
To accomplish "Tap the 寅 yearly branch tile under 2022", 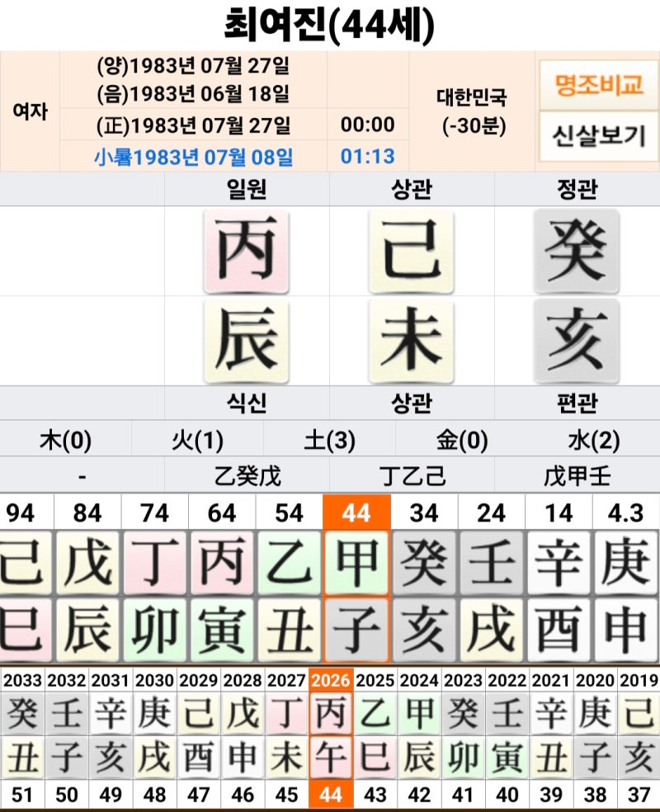I will pos(507,758).
